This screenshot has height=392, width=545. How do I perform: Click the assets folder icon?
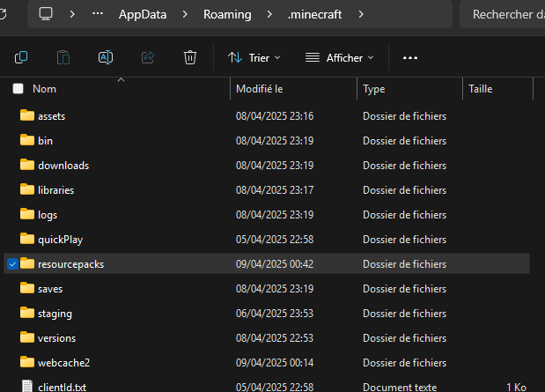pyautogui.click(x=27, y=115)
